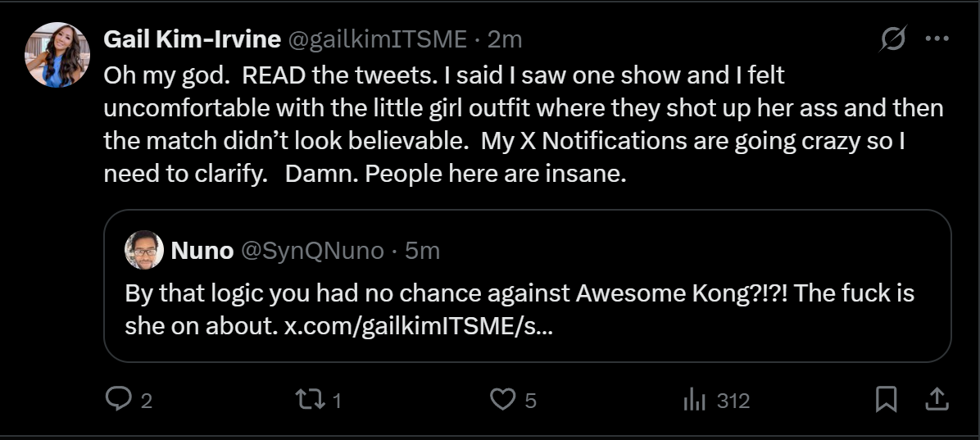Viewport: 980px width, 440px height.
Task: Click the main tweet text starting "Oh my god"
Action: coord(492,107)
